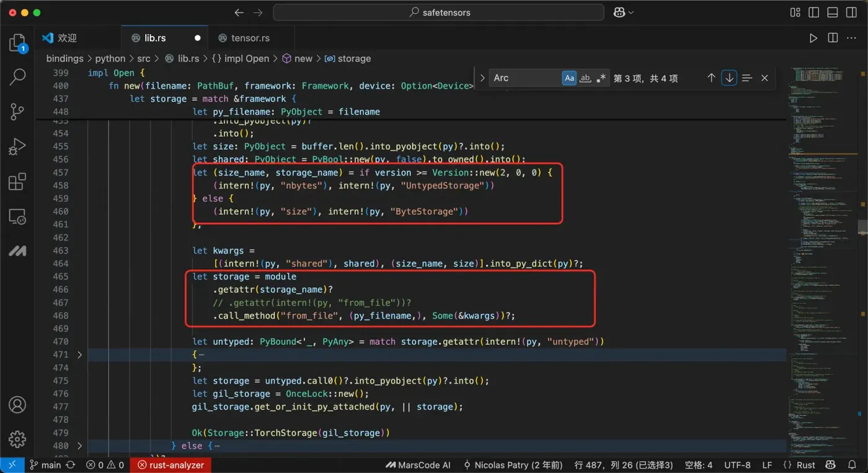Synchronize changes for the main branch
868x473 pixels.
pos(70,465)
